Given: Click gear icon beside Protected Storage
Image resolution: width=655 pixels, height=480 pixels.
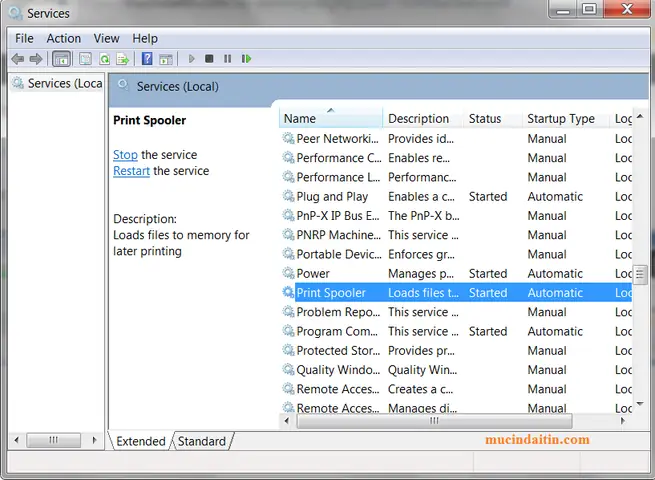Looking at the screenshot, I should [288, 350].
